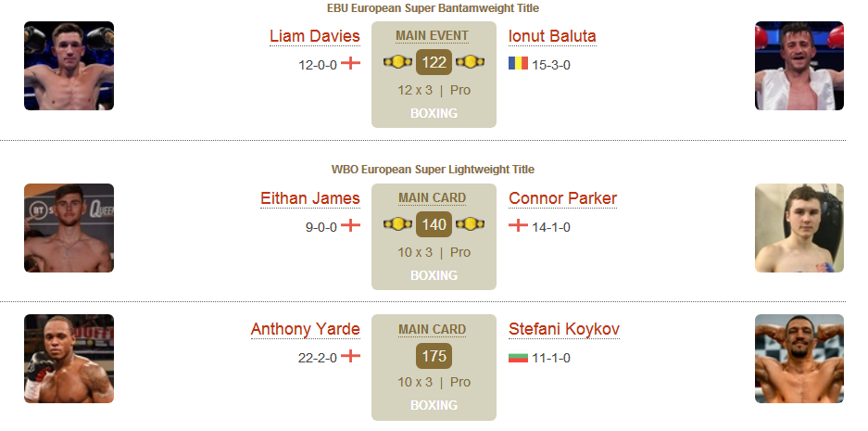The height and width of the screenshot is (431, 868).
Task: Click the MAIN EVENT label
Action: 433,36
